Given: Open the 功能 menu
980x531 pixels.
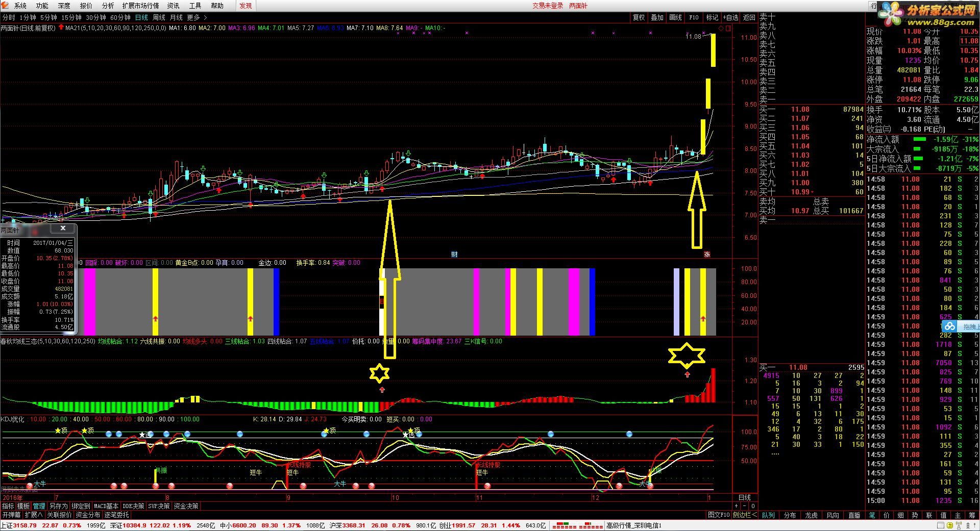Looking at the screenshot, I should pos(42,6).
